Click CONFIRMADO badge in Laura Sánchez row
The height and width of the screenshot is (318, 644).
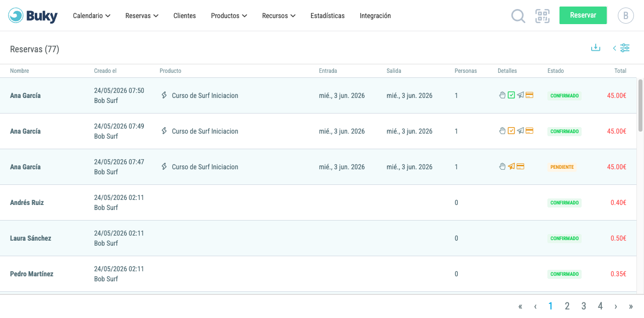pos(565,238)
